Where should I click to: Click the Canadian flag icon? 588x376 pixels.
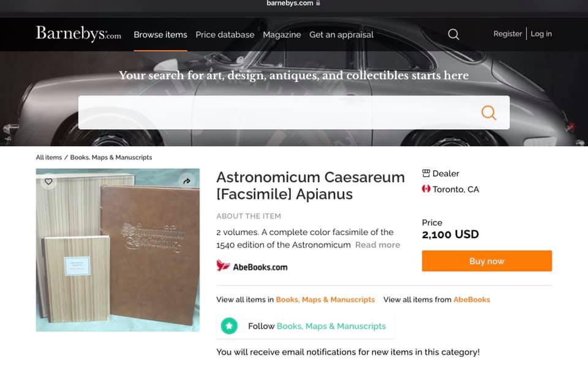426,189
